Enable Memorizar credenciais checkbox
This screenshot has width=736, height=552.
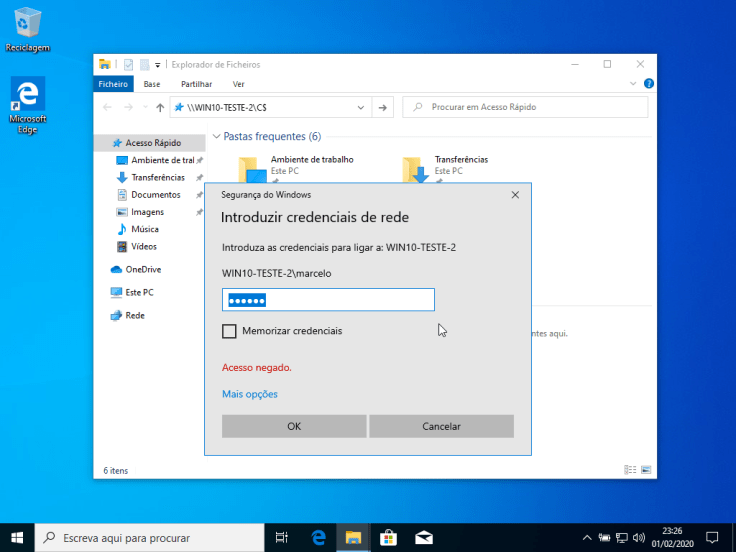coord(229,331)
